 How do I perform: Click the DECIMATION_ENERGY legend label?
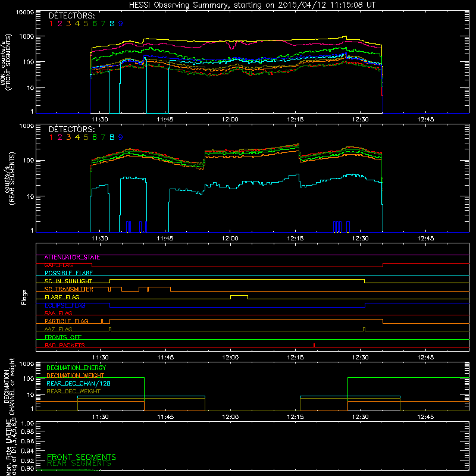[76, 368]
